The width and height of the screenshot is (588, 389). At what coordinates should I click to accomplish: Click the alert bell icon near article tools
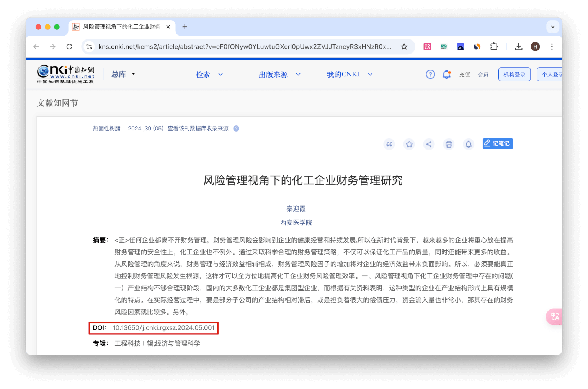coord(468,144)
